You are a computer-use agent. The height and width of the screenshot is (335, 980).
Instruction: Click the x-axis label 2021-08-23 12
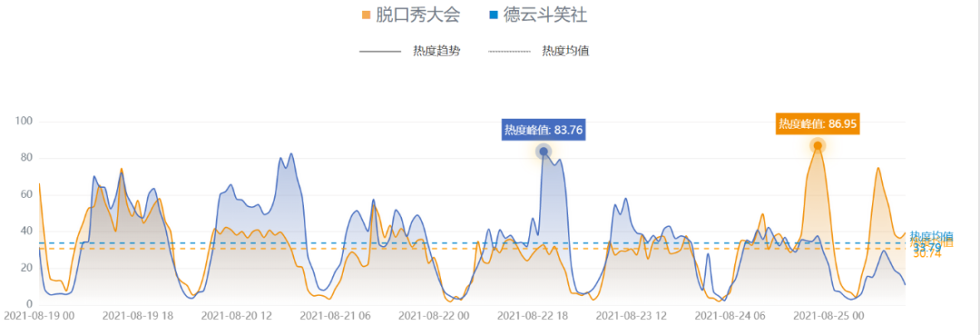(x=632, y=316)
